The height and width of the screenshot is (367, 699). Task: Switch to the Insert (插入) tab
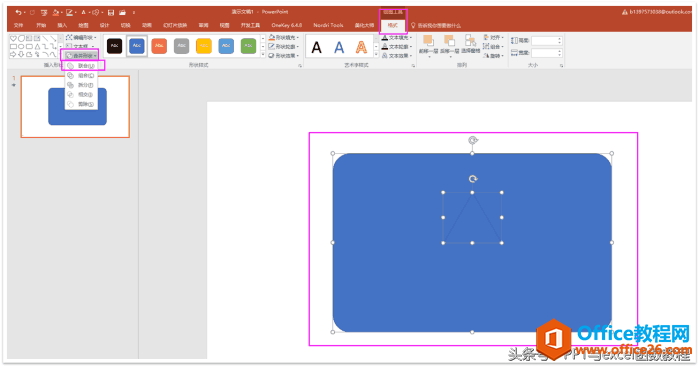[x=62, y=25]
